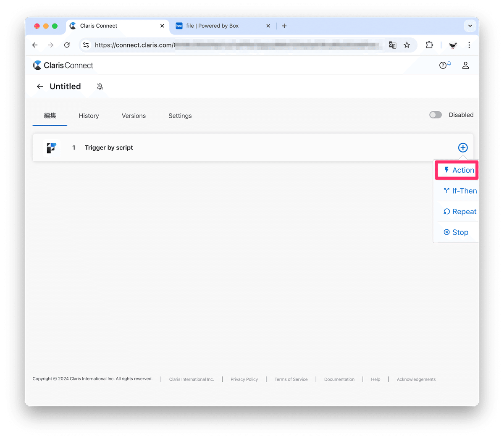Click the Documentation footer link
Viewport: 504px width, 439px height.
[339, 379]
